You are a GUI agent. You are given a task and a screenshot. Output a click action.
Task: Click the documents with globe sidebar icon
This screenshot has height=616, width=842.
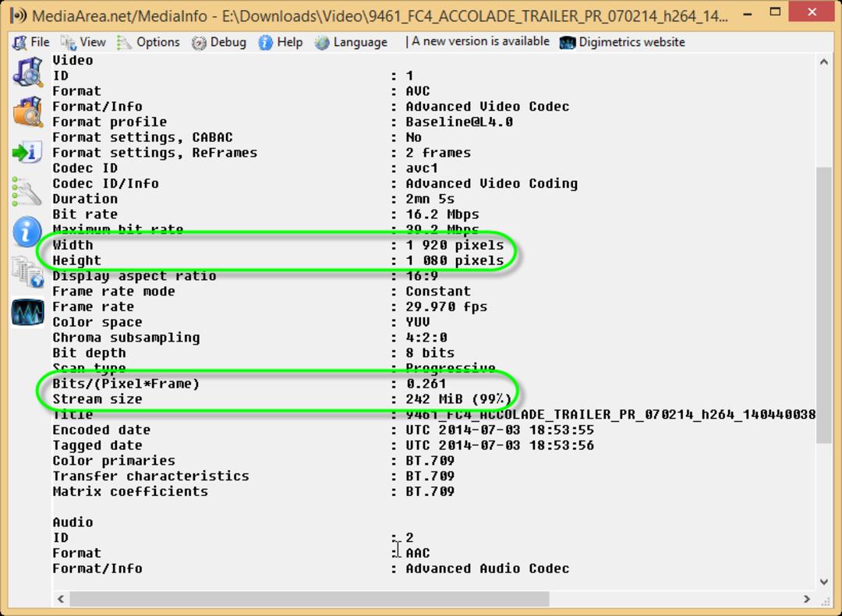coord(27,272)
